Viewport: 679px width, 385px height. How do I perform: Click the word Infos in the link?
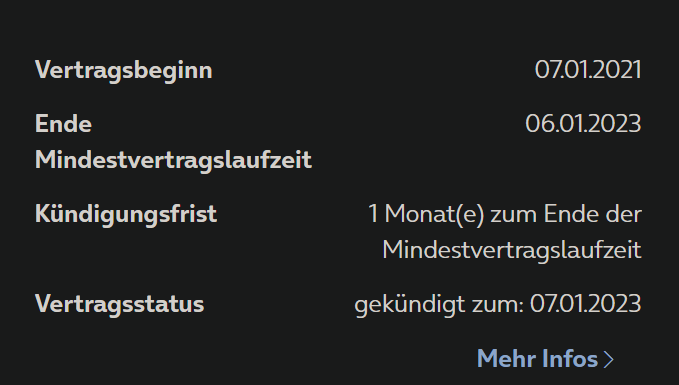click(x=570, y=359)
